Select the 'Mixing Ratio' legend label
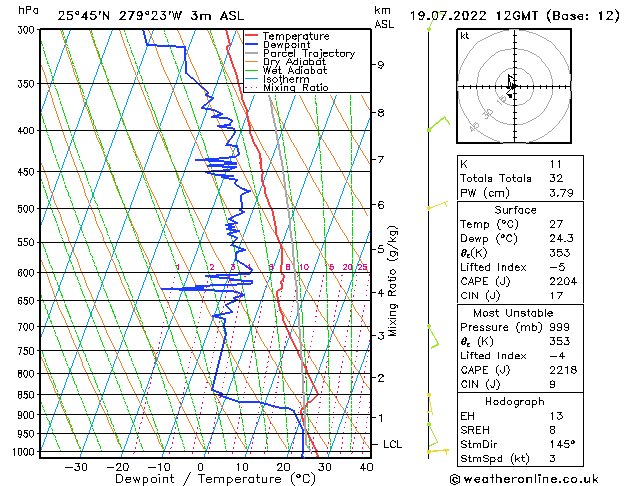The image size is (629, 486). (296, 87)
